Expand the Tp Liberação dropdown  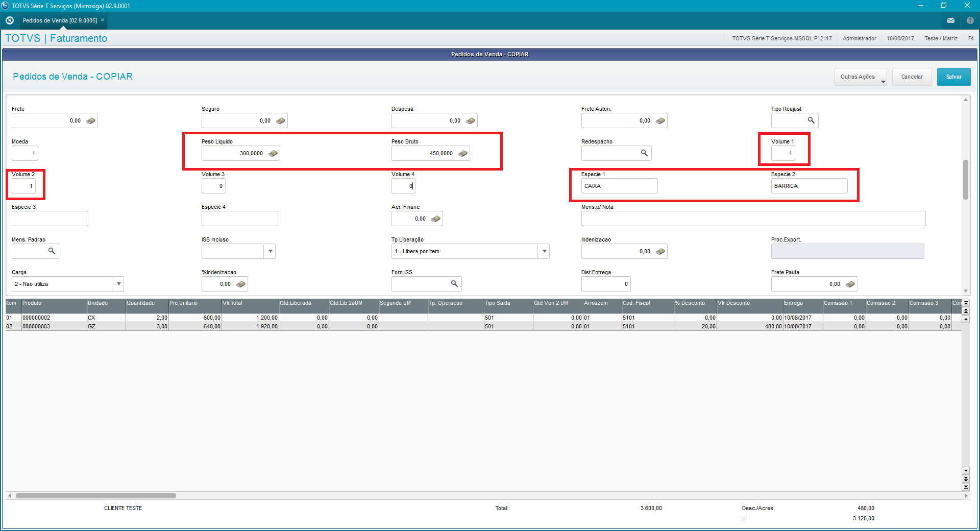click(544, 251)
